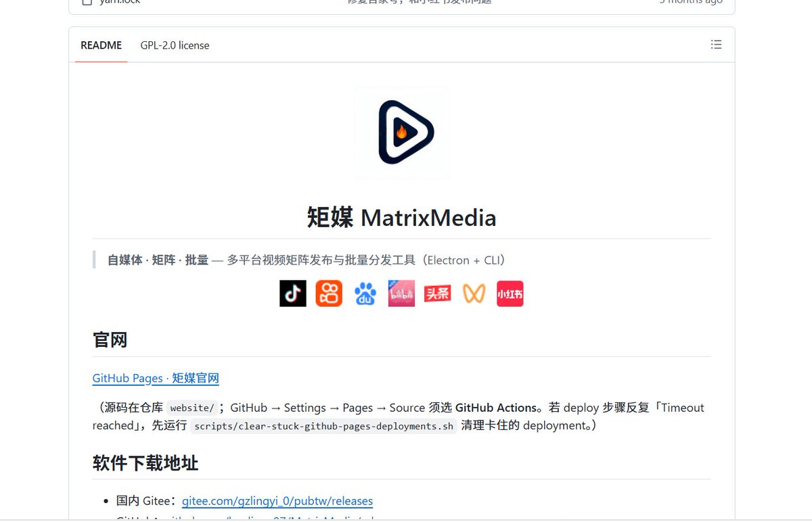Click the orange Kuaishou platform icon
Screen dimensions: 812x522
coord(329,293)
